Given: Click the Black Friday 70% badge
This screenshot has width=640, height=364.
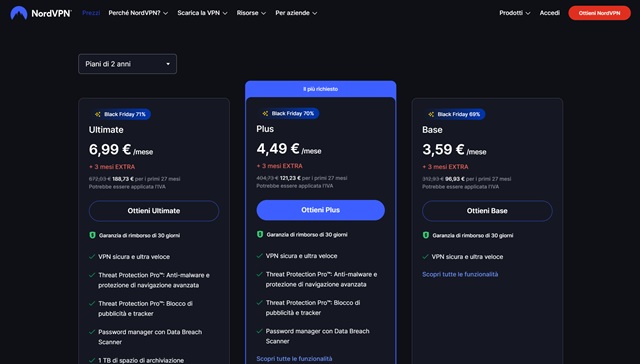Looking at the screenshot, I should point(288,113).
